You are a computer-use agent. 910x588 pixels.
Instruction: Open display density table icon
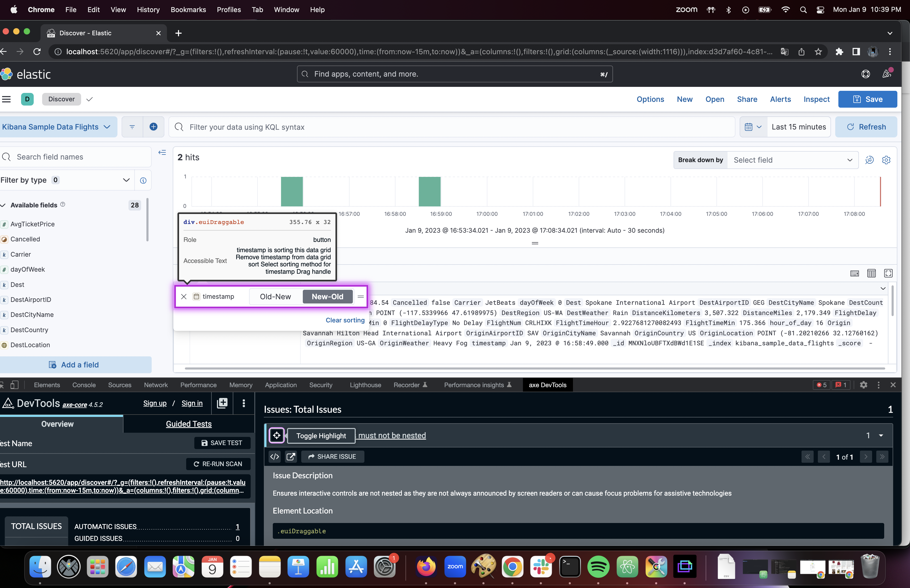point(872,273)
